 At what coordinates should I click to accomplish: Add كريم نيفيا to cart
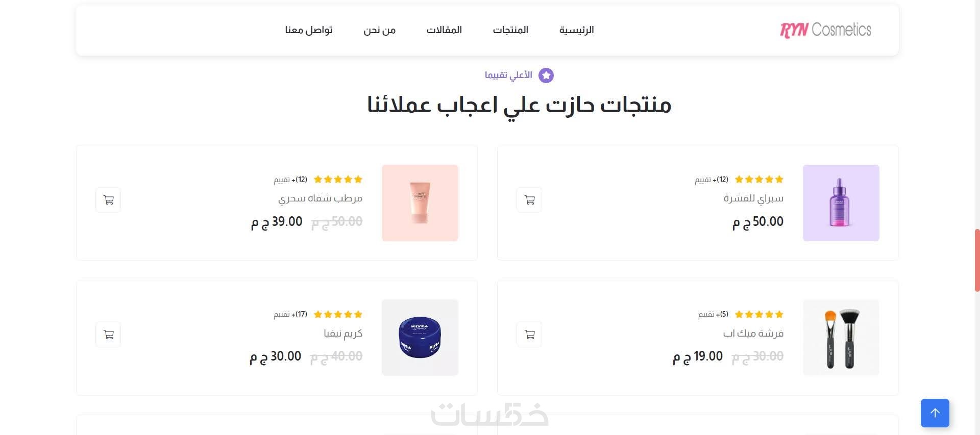[108, 335]
